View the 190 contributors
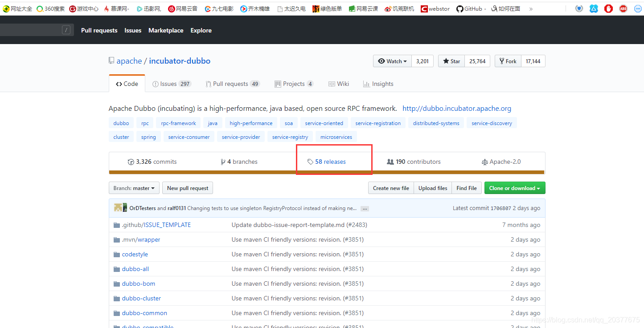This screenshot has height=328, width=644. [x=414, y=162]
